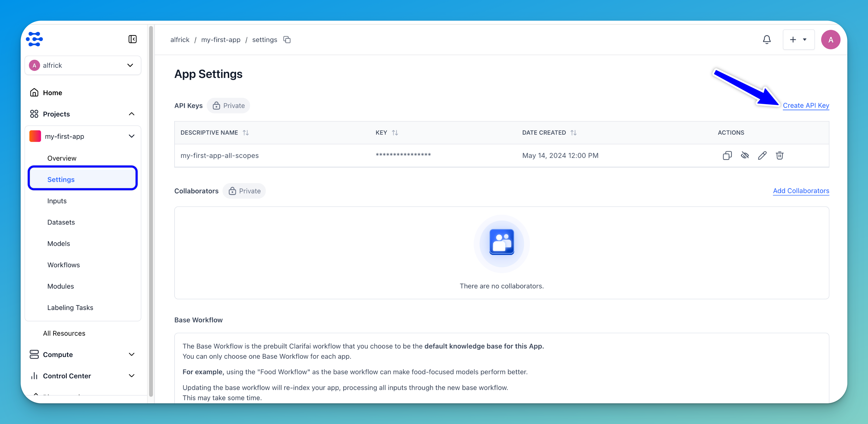Viewport: 868px width, 424px height.
Task: Click the plus create button
Action: coord(798,40)
